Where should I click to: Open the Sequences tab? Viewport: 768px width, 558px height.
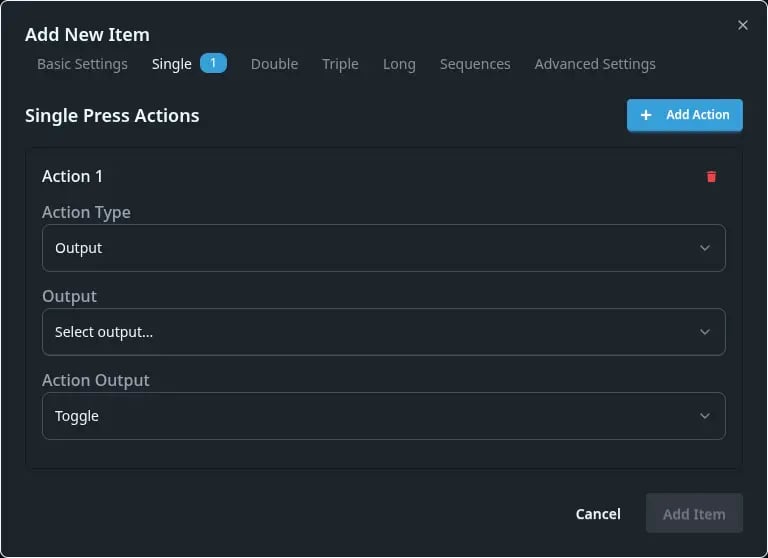[475, 64]
